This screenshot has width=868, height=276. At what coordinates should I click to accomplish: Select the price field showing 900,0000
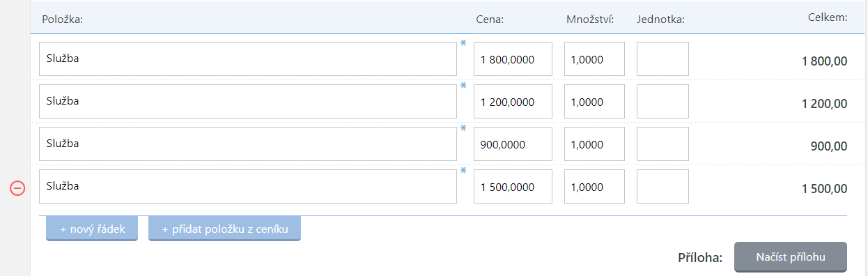pos(513,144)
